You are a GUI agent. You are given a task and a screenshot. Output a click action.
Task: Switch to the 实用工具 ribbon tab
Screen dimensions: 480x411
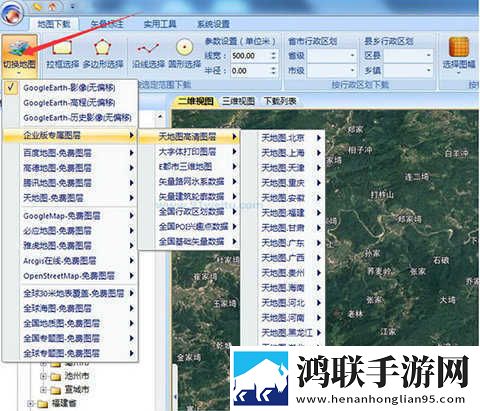click(x=160, y=24)
